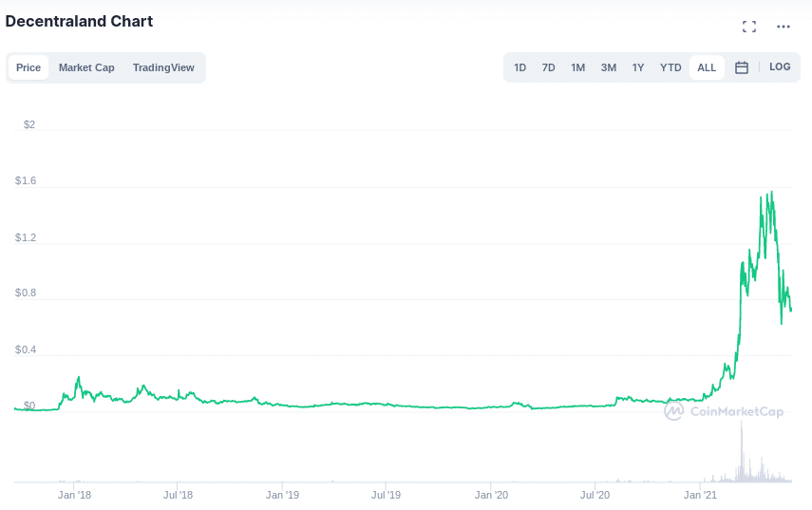Click the Jul '18 date axis label
The image size is (812, 510).
coord(178,495)
